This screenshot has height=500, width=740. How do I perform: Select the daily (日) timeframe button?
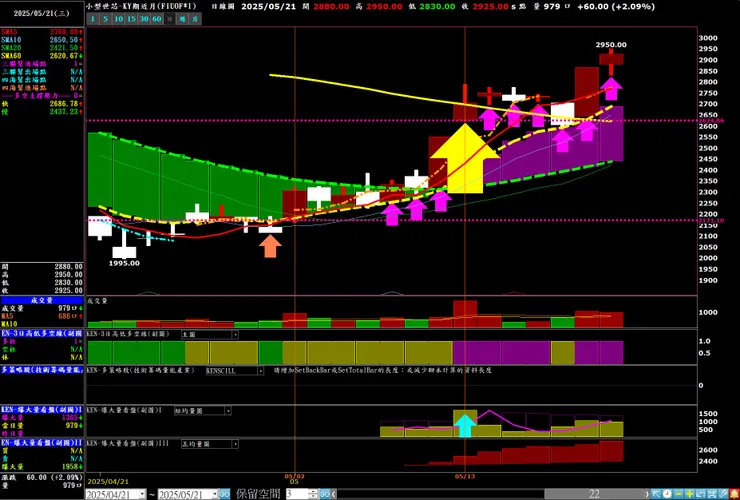click(x=169, y=19)
